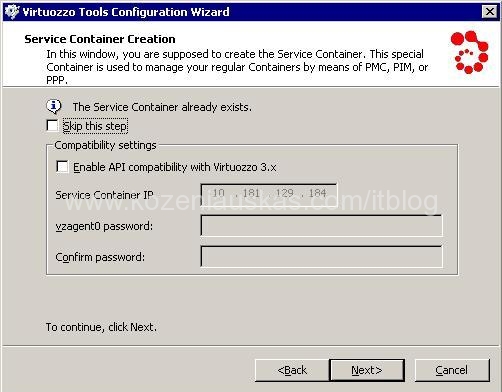Click the Compatibility settings group label
The height and width of the screenshot is (392, 502).
pyautogui.click(x=105, y=145)
